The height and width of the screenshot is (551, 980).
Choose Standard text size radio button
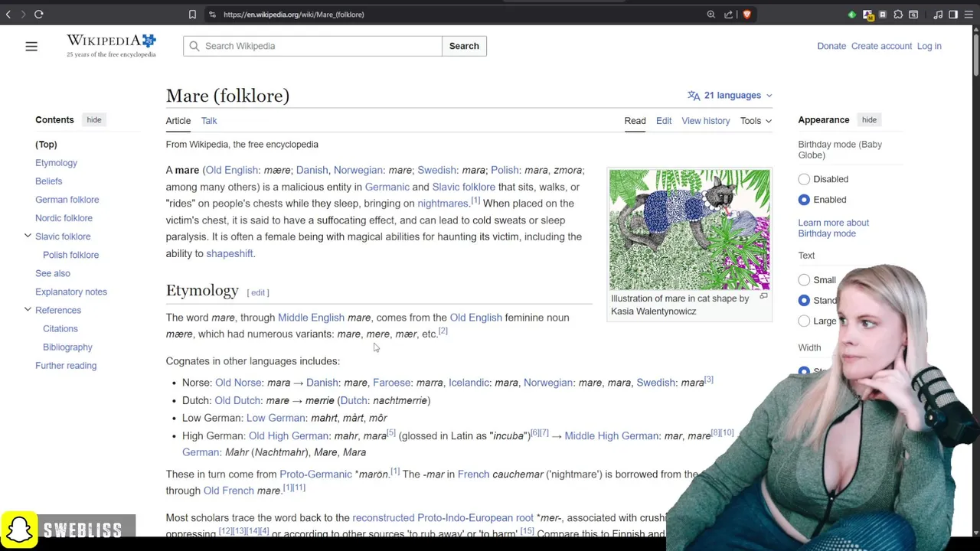804,301
